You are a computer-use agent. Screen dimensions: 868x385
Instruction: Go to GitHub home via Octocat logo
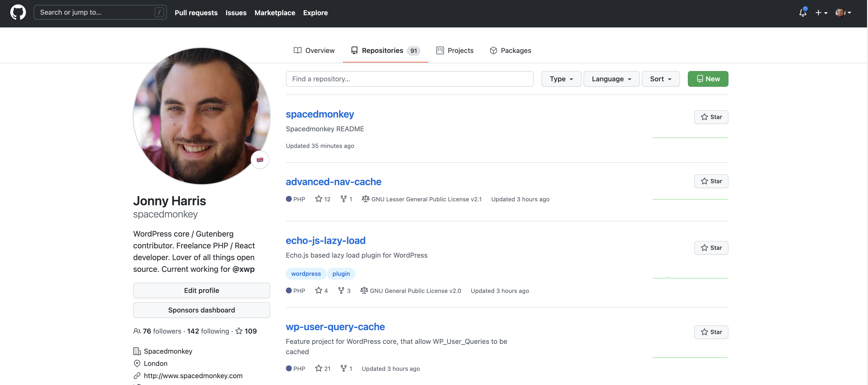[x=18, y=12]
